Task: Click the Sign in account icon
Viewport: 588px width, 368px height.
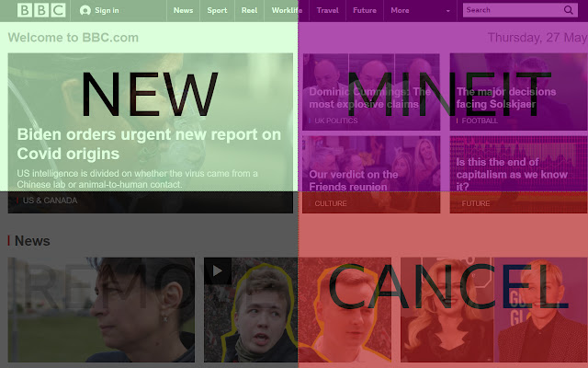Action: pos(85,10)
